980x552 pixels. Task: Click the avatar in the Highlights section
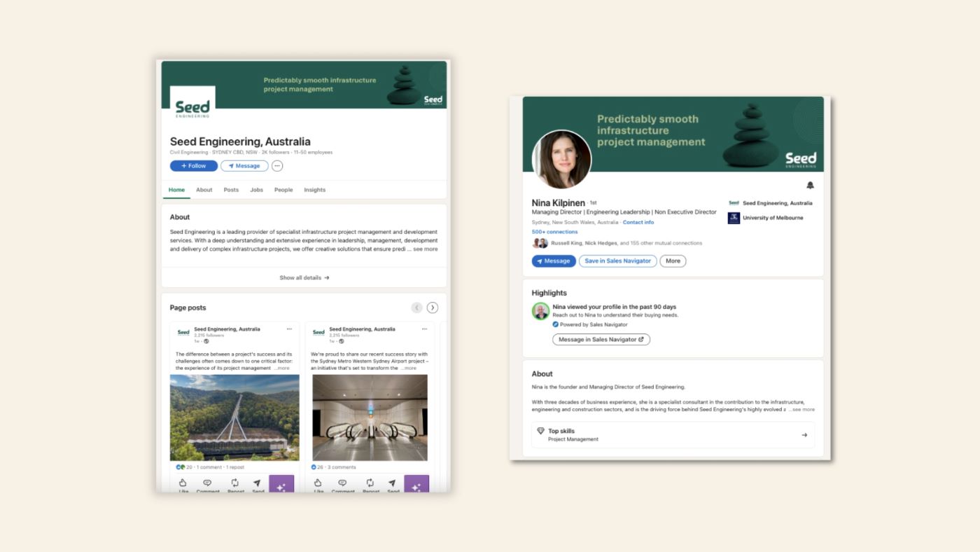point(540,312)
